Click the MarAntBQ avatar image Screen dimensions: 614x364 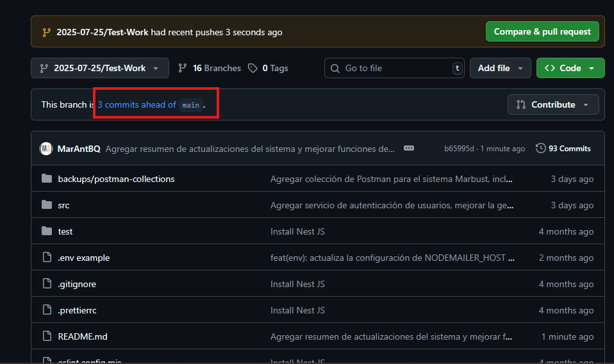coord(46,149)
